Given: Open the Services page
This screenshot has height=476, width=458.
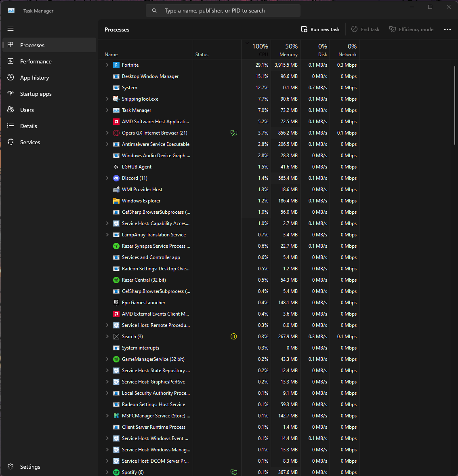Looking at the screenshot, I should (x=49, y=142).
